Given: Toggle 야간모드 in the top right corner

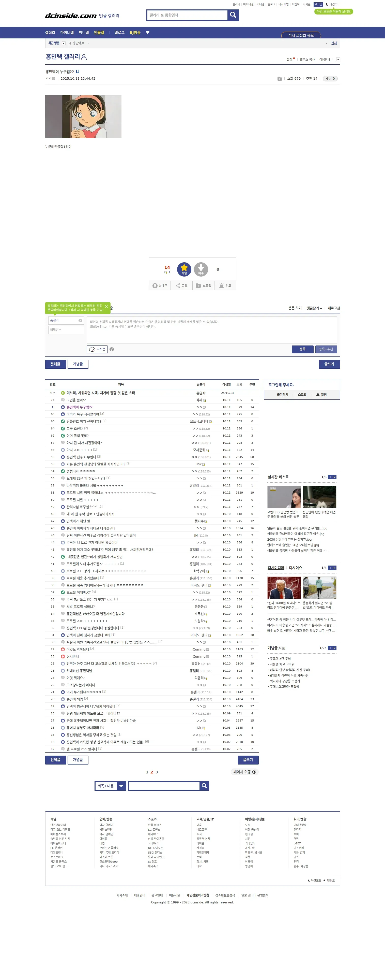Looking at the screenshot, I should coord(333,4).
